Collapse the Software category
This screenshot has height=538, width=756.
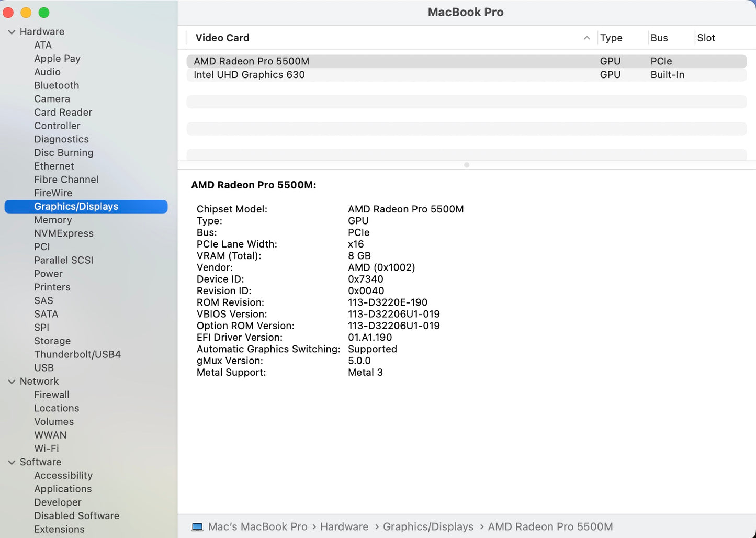click(x=12, y=462)
